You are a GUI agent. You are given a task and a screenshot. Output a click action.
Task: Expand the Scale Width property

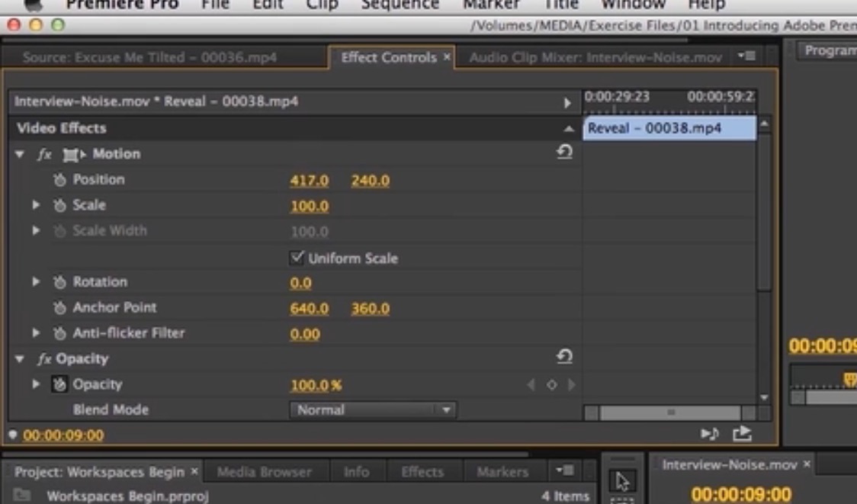pos(36,230)
